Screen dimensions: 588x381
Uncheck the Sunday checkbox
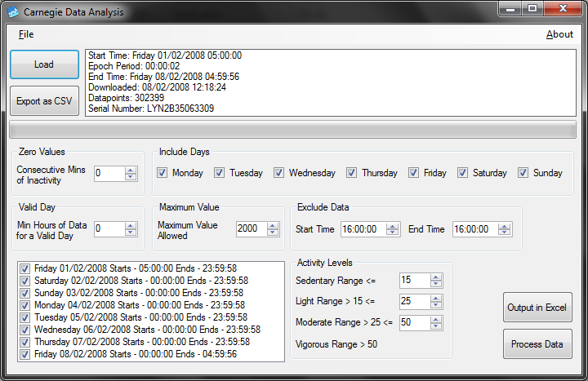click(x=523, y=173)
